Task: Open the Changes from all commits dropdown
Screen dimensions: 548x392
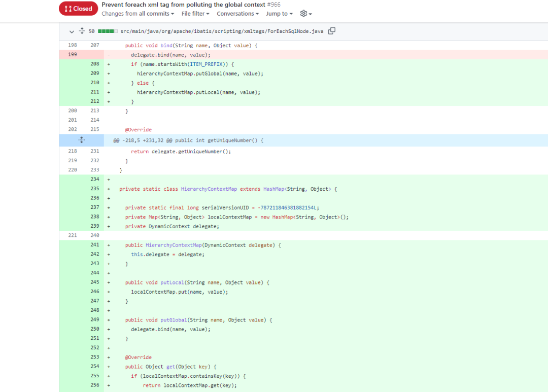Action: coord(138,14)
